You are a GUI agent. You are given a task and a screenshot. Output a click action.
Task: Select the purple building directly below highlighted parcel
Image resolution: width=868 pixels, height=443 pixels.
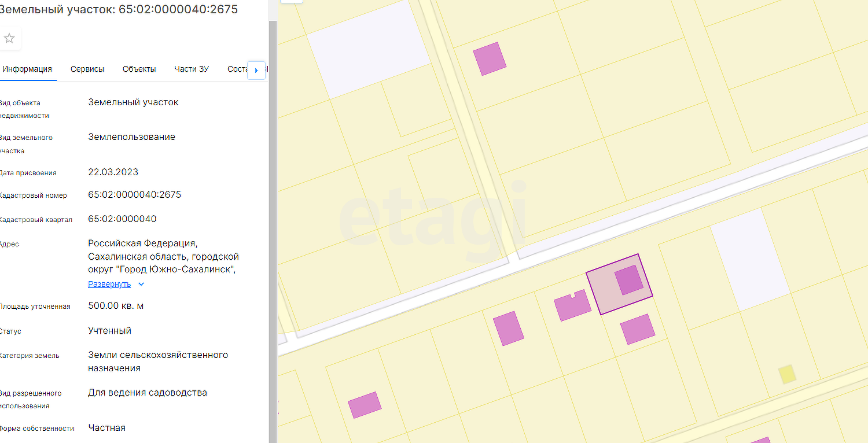click(x=637, y=329)
